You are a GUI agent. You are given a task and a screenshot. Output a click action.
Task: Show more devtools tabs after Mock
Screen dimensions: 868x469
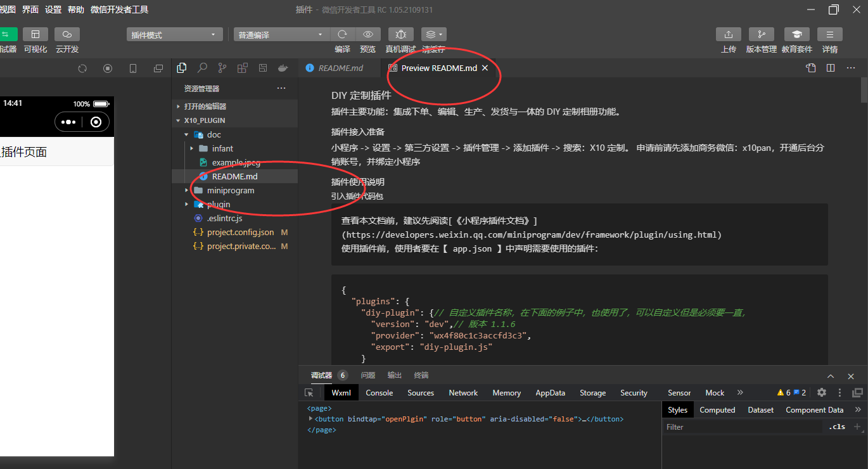740,393
